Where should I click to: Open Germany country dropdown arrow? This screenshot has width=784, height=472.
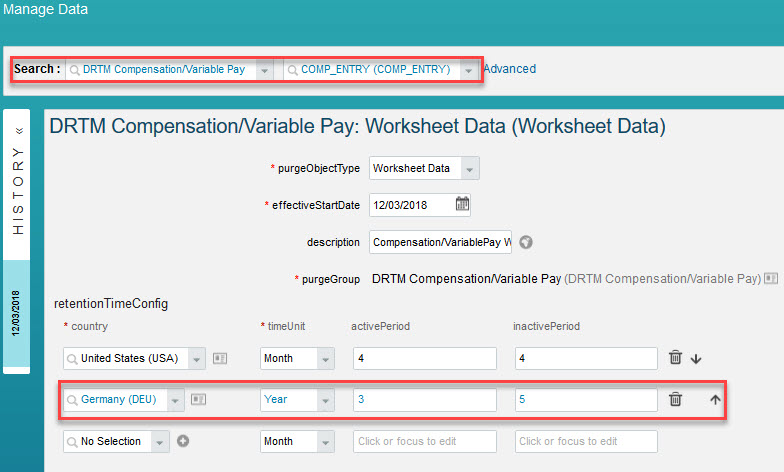click(x=175, y=400)
